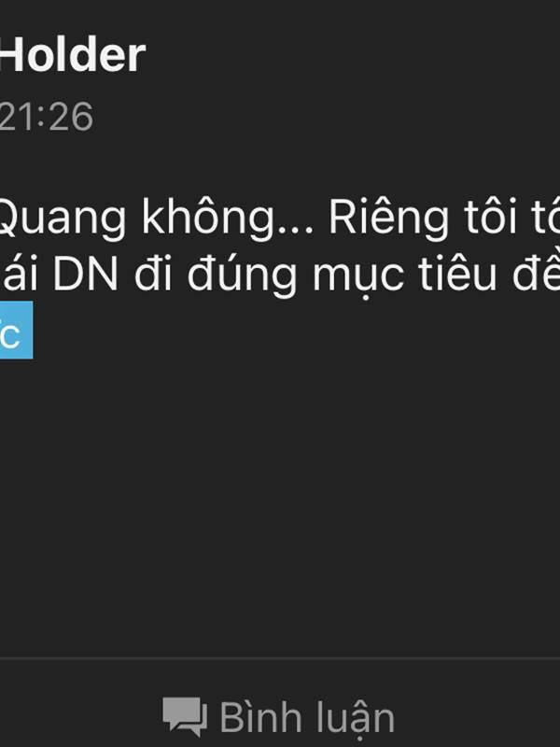Tap the comment speech-bubble icon
The image size is (560, 747).
185,716
